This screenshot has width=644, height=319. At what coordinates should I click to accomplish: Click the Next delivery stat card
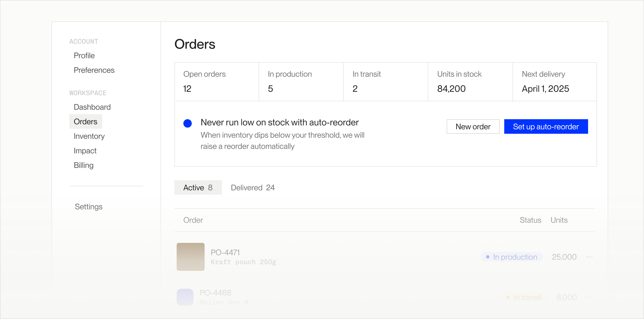(555, 82)
